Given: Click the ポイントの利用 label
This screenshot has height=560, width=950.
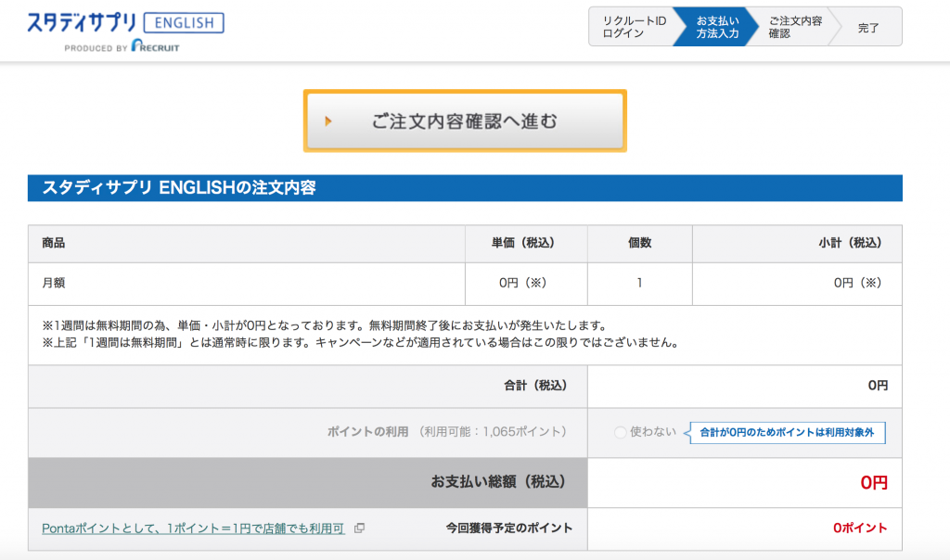Looking at the screenshot, I should point(367,432).
